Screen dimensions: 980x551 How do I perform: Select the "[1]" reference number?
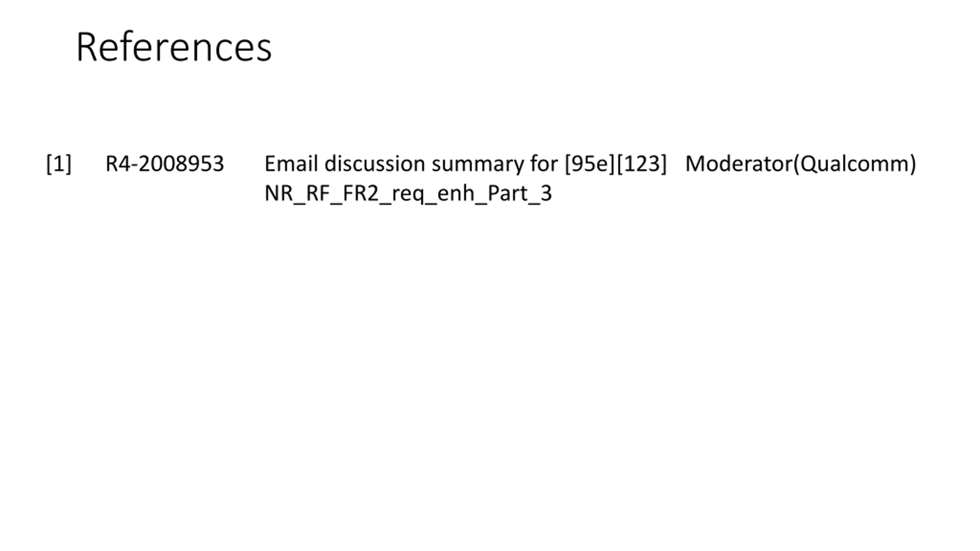(59, 164)
